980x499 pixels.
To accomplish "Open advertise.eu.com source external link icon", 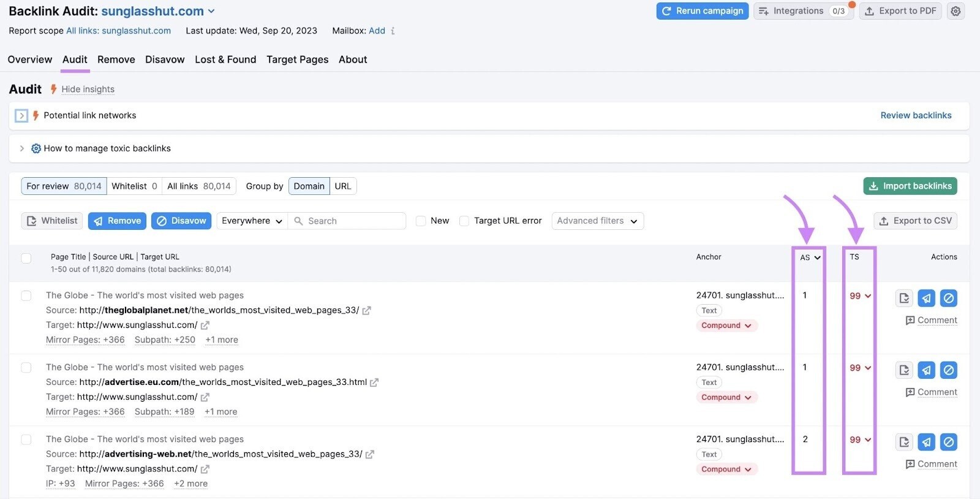I will pos(374,383).
